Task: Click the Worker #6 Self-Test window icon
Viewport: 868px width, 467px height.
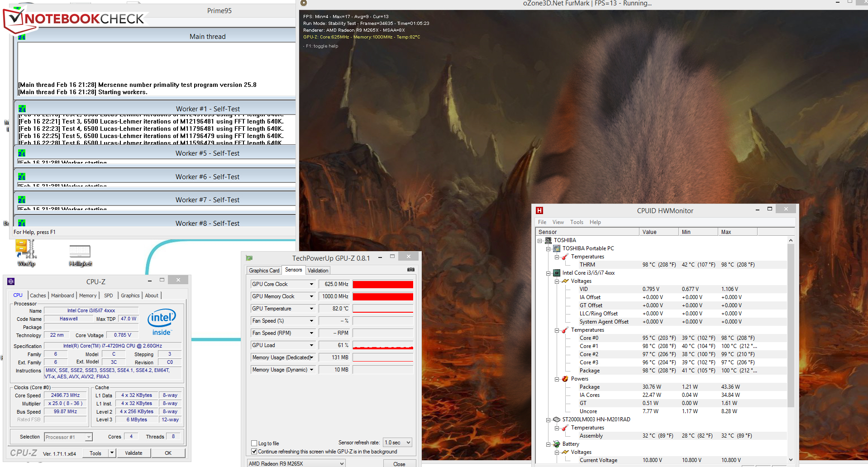Action: 22,176
